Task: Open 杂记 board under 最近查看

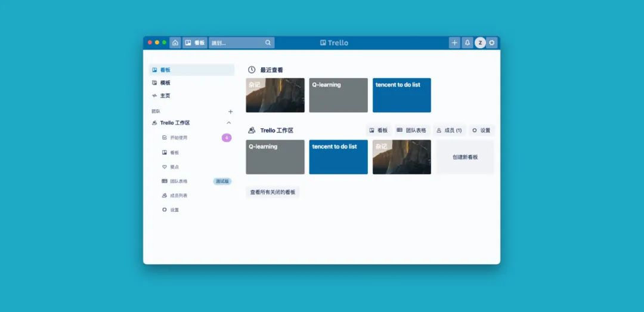Action: [x=275, y=95]
